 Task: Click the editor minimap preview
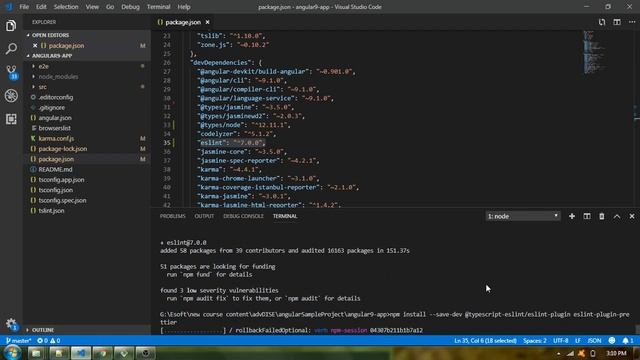coord(594,53)
